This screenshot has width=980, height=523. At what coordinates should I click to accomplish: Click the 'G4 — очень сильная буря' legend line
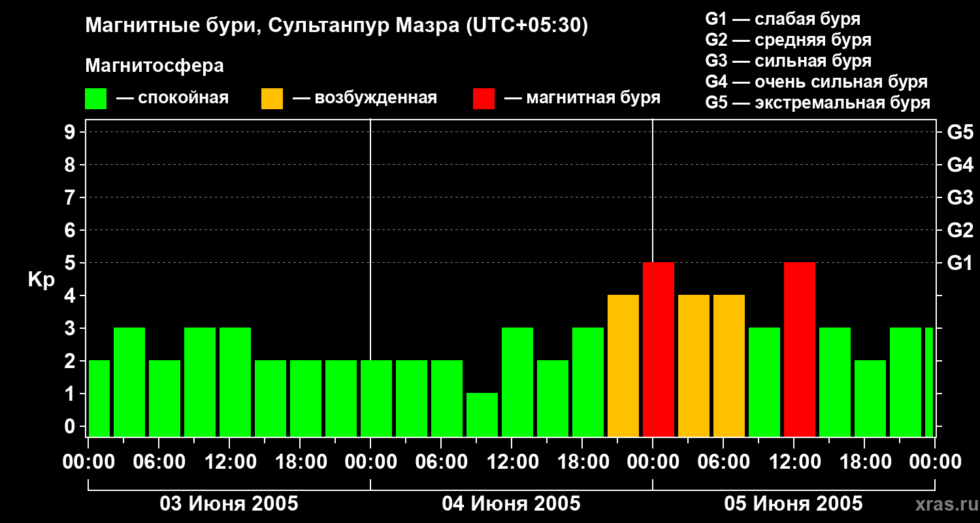[817, 82]
